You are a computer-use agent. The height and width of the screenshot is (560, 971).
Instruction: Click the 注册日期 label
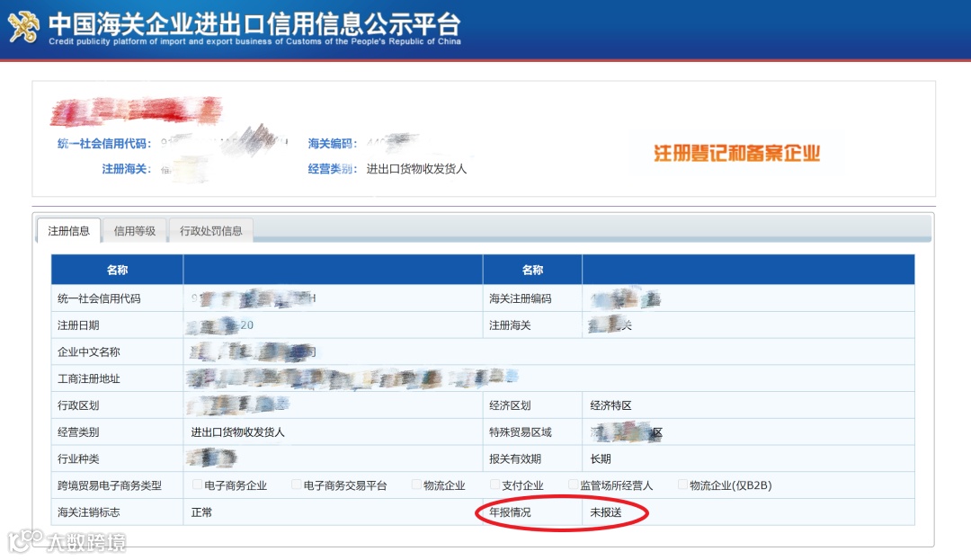click(x=78, y=324)
